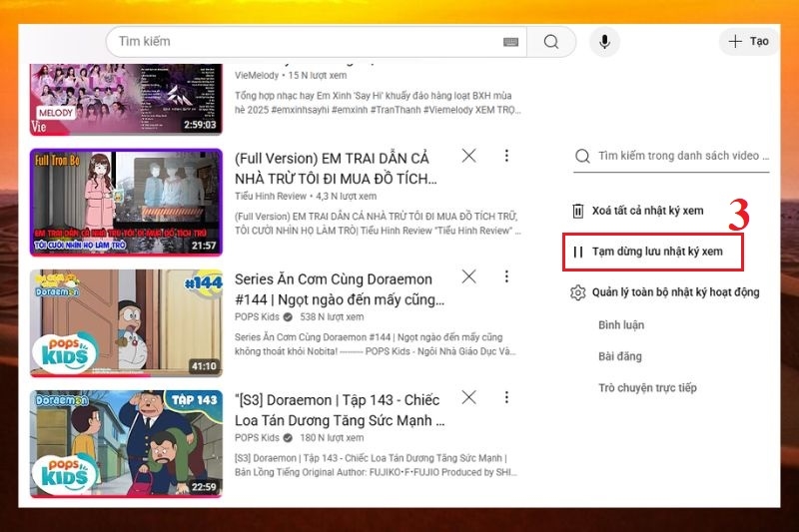Open the VieMelody channel link
The width and height of the screenshot is (799, 532).
257,75
